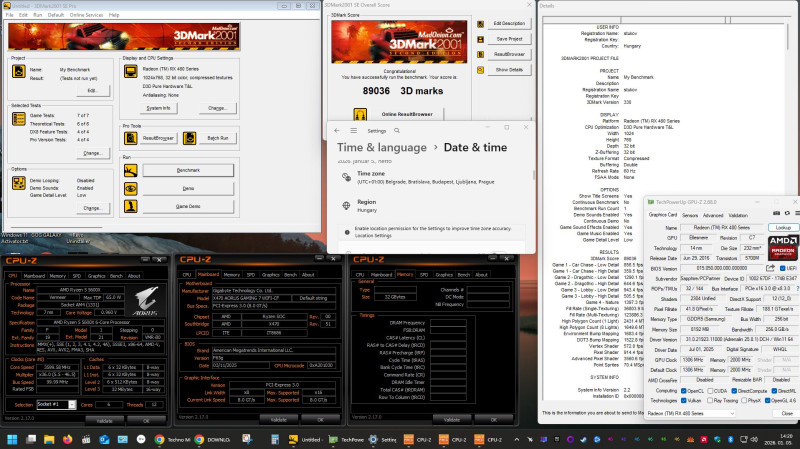Toggle the DirectML checkbox in GPU-Z

[774, 391]
